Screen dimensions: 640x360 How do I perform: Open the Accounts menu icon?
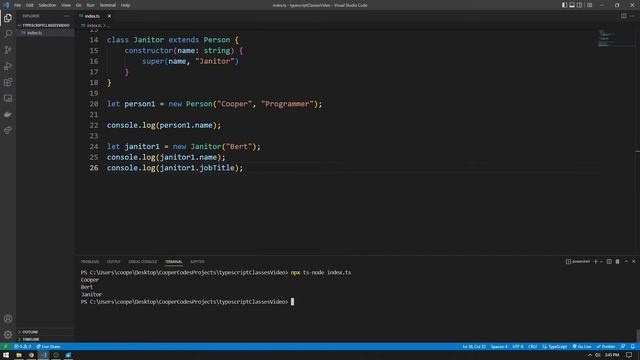pos(8,319)
